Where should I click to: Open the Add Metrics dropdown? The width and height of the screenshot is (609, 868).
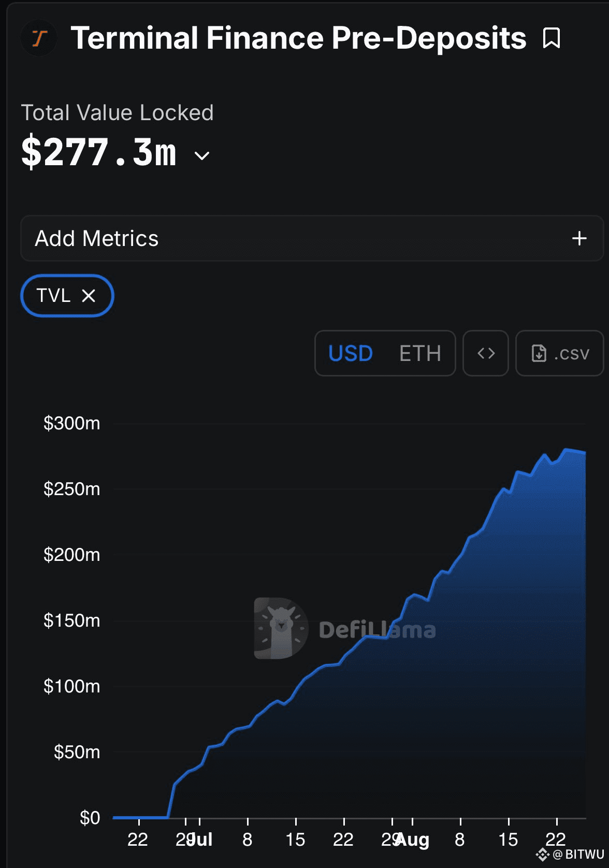point(312,238)
